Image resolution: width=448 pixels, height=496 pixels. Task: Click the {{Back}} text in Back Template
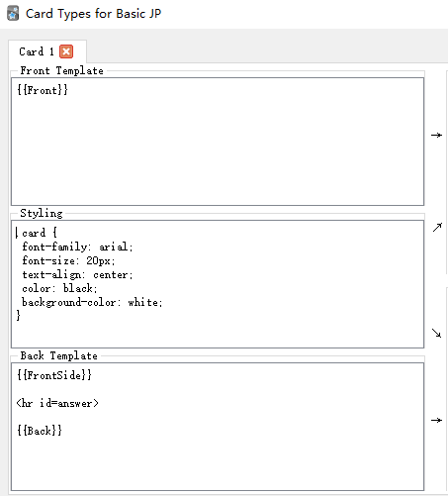tap(40, 431)
